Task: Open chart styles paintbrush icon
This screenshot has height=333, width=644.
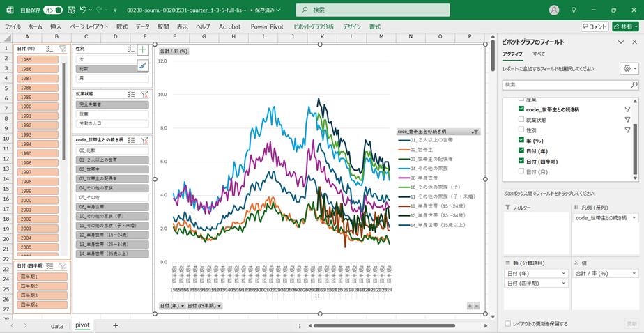Action: coord(143,65)
